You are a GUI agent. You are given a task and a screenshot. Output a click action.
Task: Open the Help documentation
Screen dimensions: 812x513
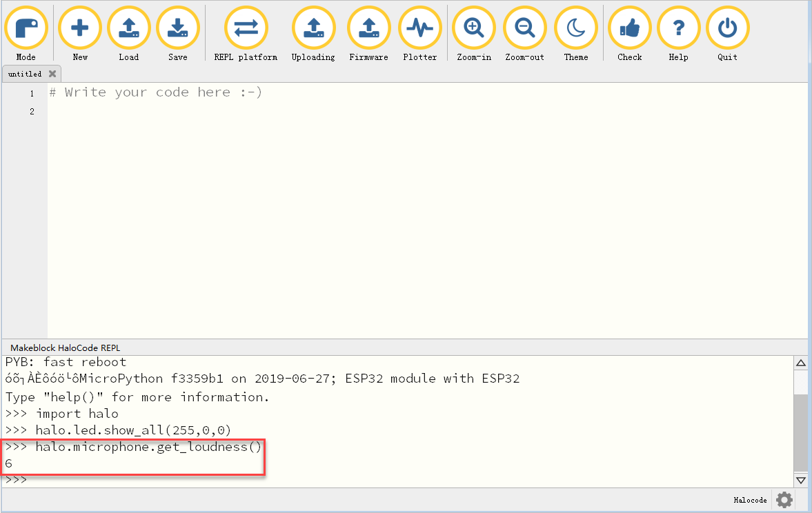coord(678,28)
